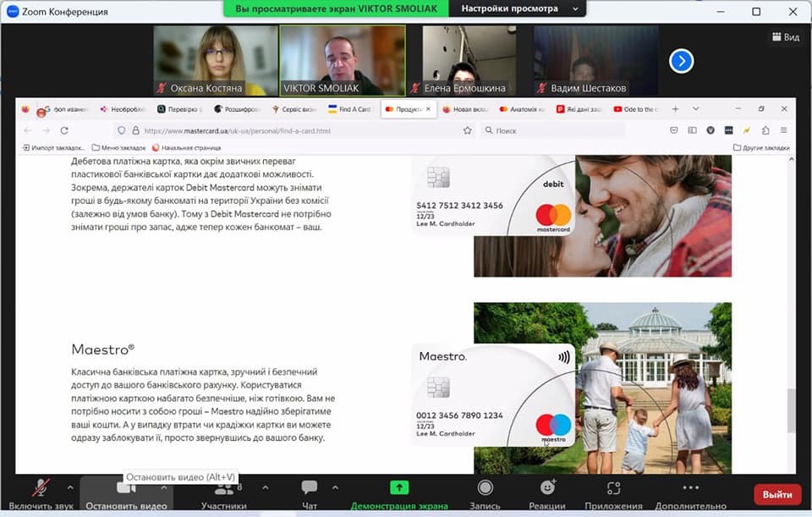Switch to the фоп иване browser tab
This screenshot has height=517, width=812.
point(66,109)
